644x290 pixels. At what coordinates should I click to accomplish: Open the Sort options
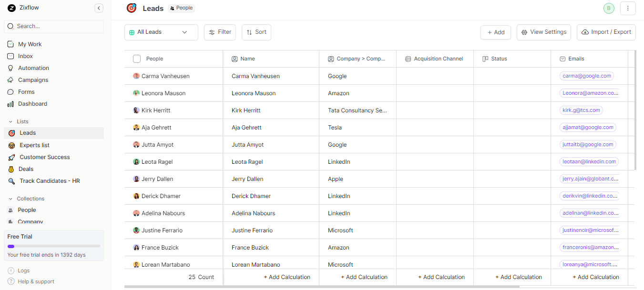pyautogui.click(x=256, y=32)
